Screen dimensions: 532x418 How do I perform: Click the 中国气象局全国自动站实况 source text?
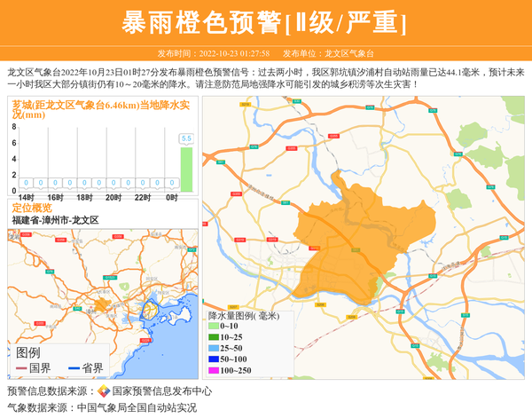click(x=136, y=407)
